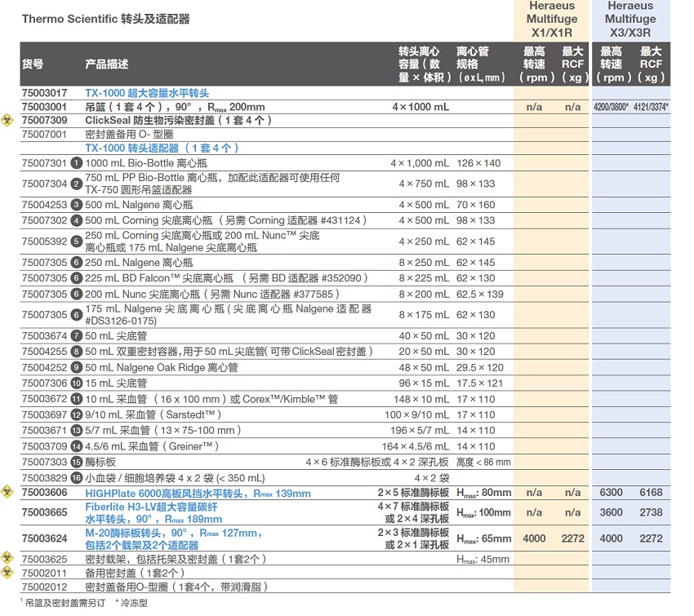Click numbered circle 4 beside 75007302

click(77, 220)
